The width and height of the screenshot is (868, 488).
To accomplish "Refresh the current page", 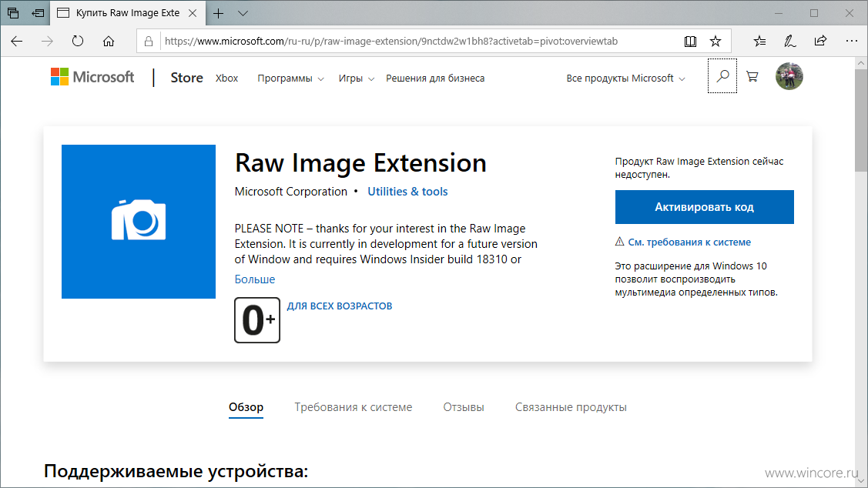I will (x=78, y=41).
